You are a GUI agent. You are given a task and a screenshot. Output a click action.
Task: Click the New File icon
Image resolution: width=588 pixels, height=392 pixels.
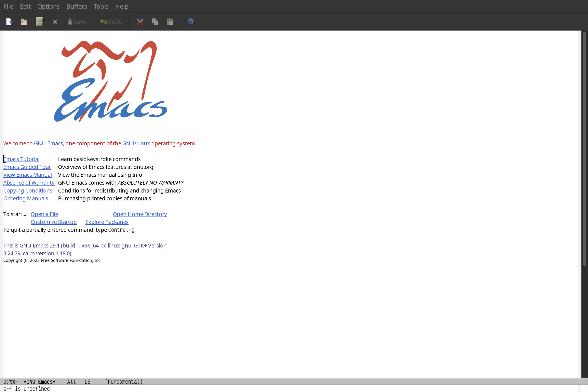coord(9,21)
